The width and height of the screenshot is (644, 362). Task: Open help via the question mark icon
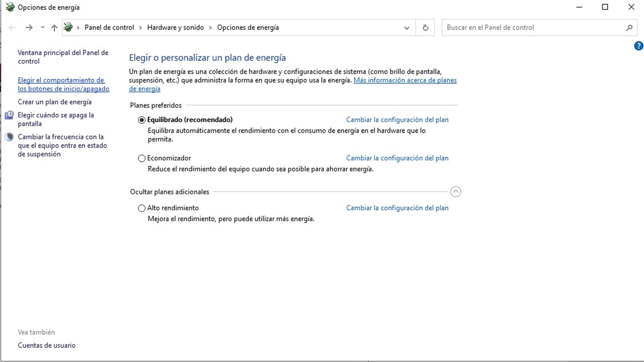[x=639, y=46]
